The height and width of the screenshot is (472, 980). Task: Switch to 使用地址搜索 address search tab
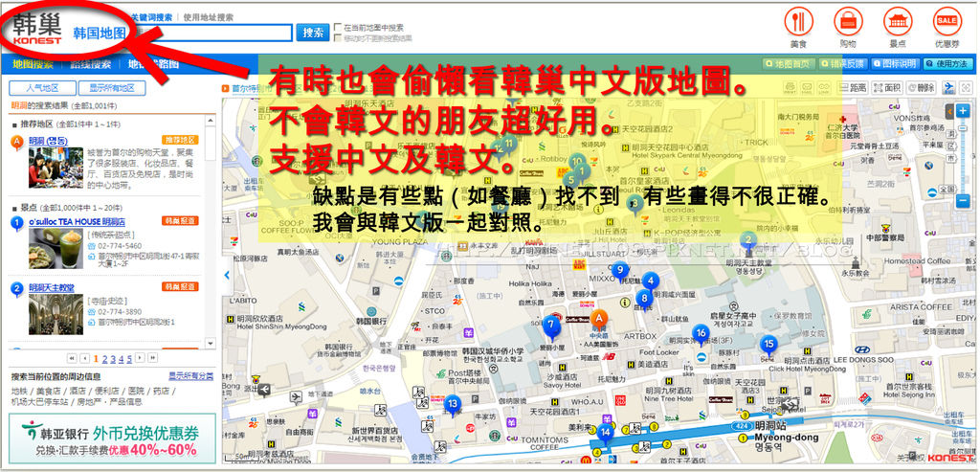[208, 17]
